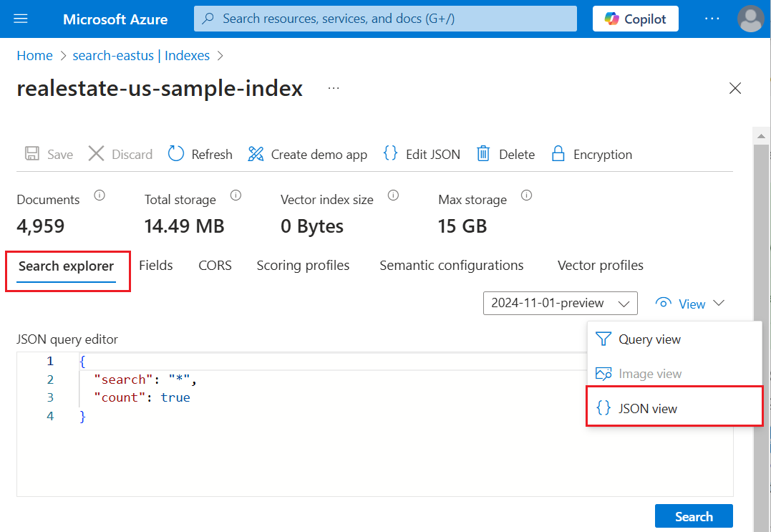Screen dimensions: 771x532
Task: Switch to Fields tab
Action: (156, 266)
